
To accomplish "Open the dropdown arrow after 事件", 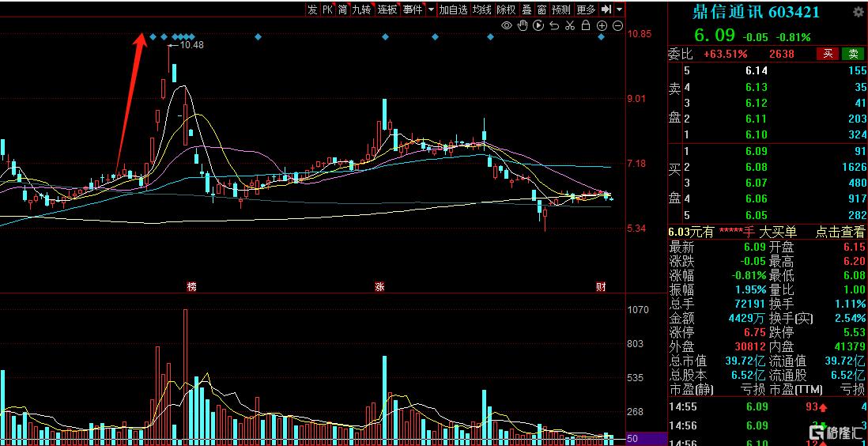I will [x=431, y=9].
